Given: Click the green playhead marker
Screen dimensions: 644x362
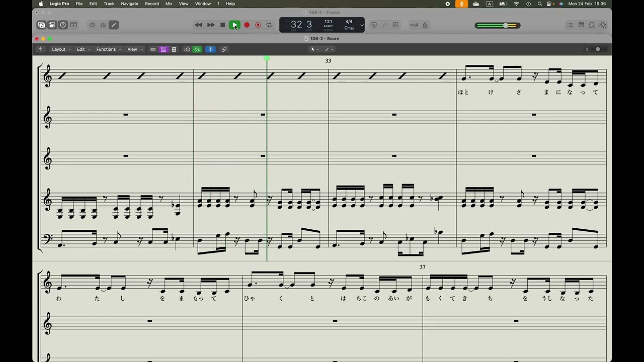Looking at the screenshot, I should click(x=267, y=59).
